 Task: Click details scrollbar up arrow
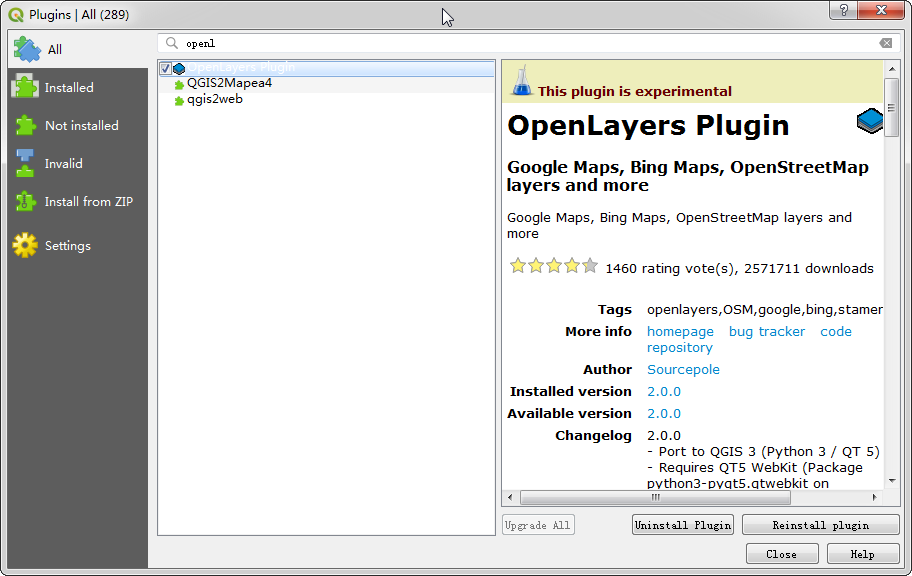click(892, 69)
